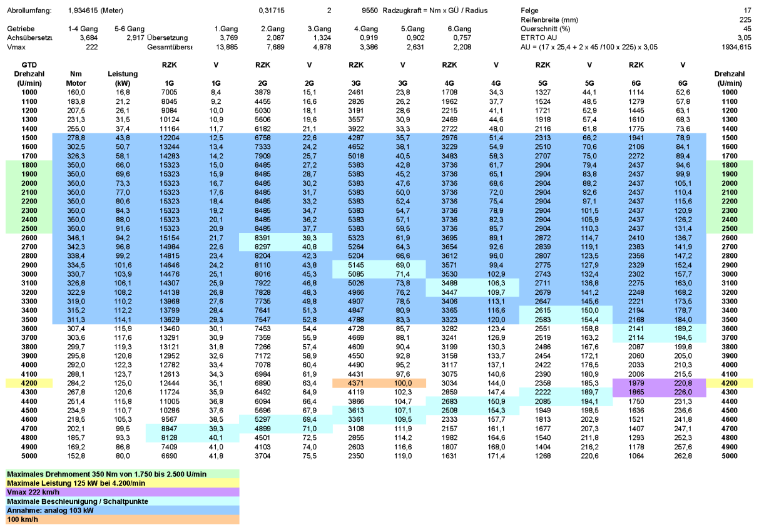
Task: Select the cell containing 0,31715
Action: click(270, 11)
